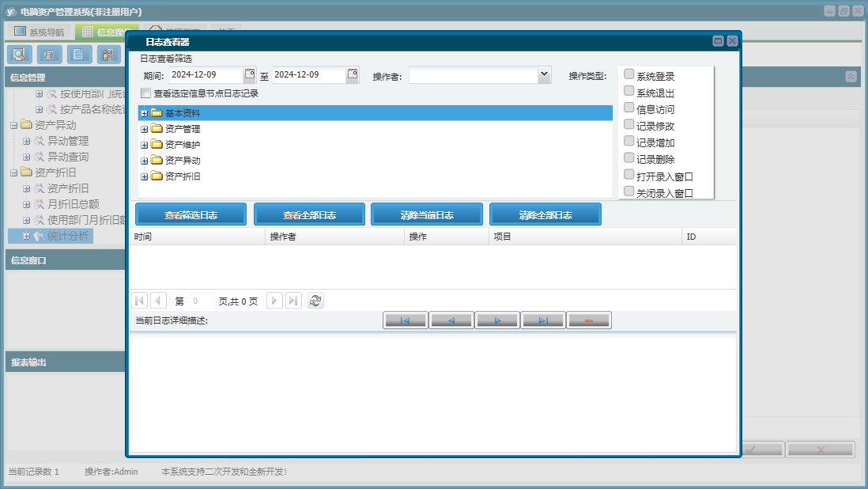Open the 操作者 dropdown list

pos(544,74)
